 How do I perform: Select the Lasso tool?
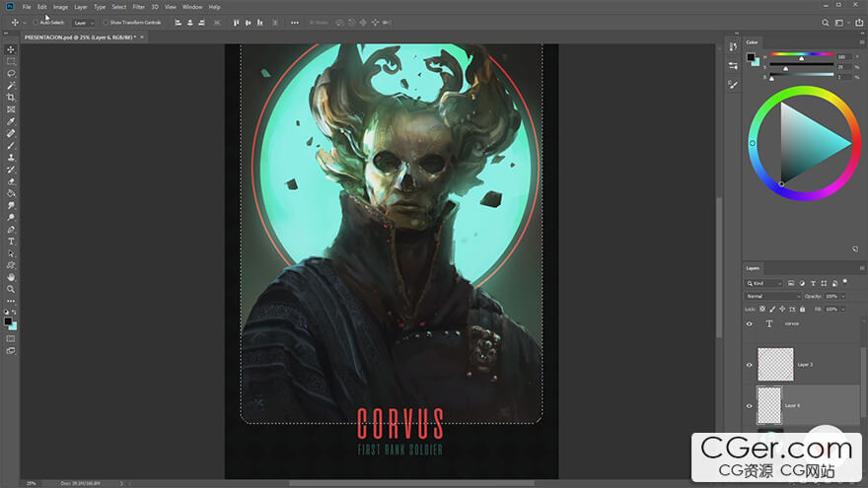[11, 74]
